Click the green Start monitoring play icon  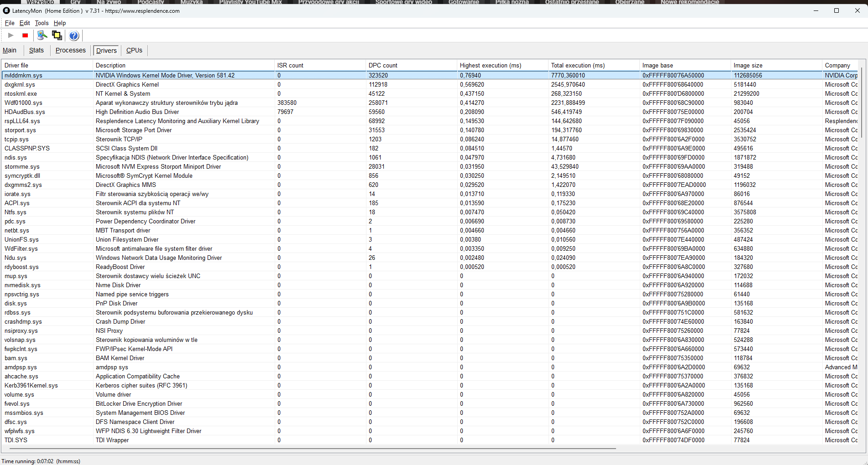[x=11, y=36]
